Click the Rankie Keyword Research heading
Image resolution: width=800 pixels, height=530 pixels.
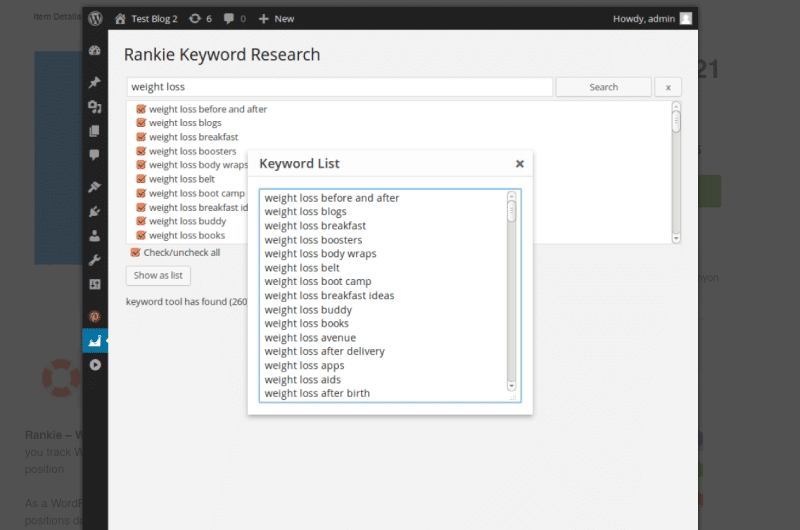[222, 55]
